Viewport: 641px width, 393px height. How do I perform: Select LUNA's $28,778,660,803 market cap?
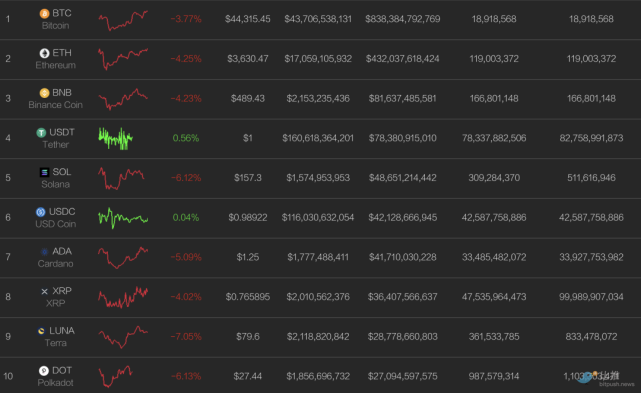pos(403,337)
